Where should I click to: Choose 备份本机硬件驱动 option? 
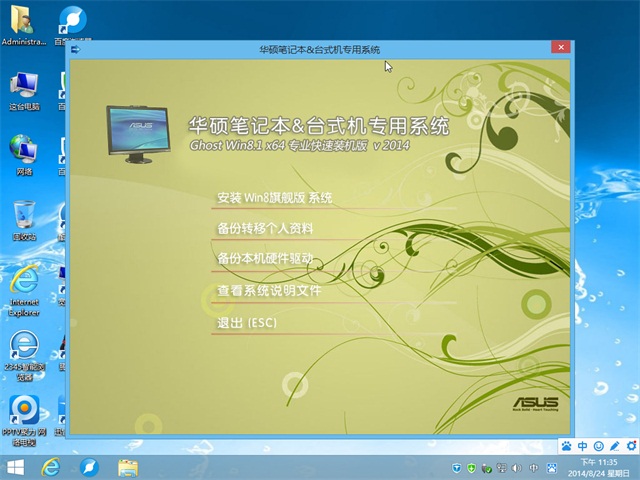coord(265,259)
